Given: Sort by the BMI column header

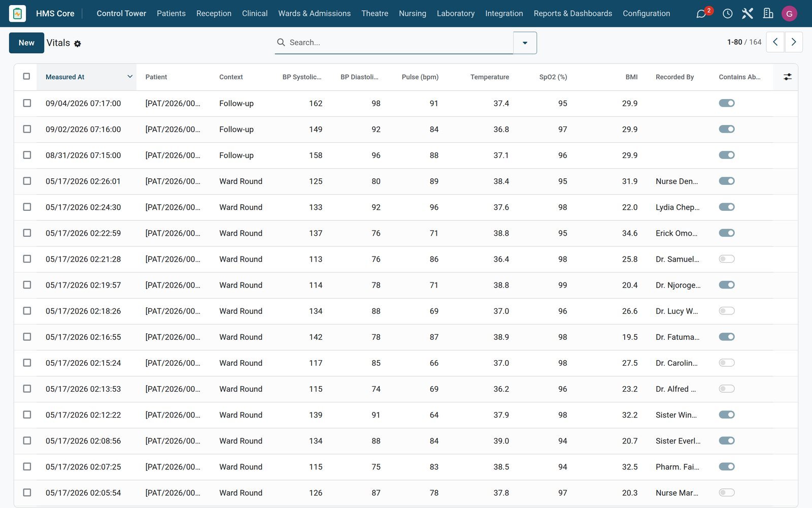Looking at the screenshot, I should tap(631, 77).
